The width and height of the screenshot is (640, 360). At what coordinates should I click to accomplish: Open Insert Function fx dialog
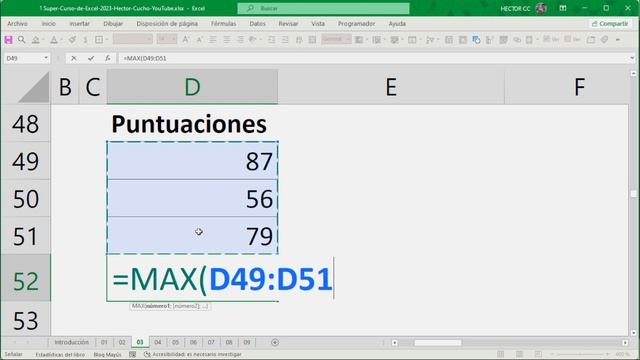click(107, 58)
